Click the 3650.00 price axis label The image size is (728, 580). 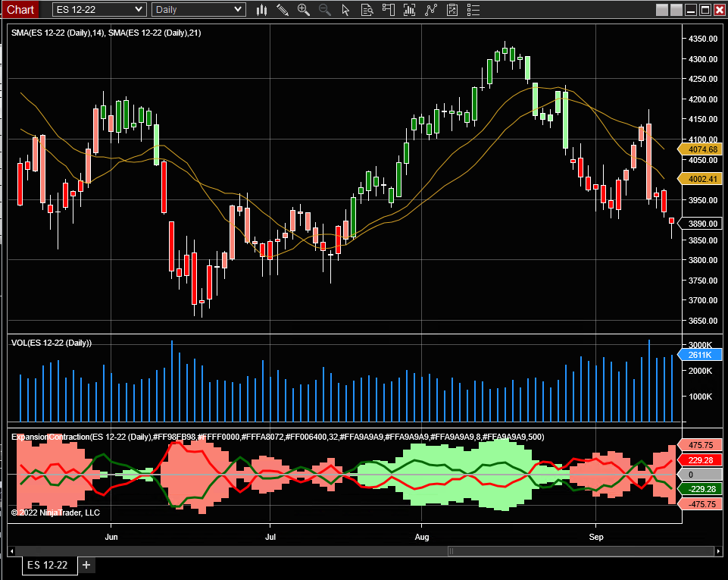[703, 321]
